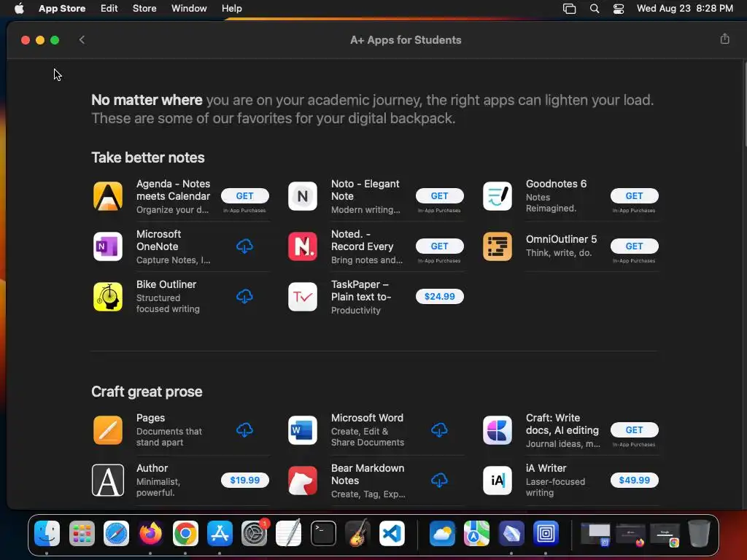
Task: Launch Visual Studio Code from the Dock
Action: 392,533
